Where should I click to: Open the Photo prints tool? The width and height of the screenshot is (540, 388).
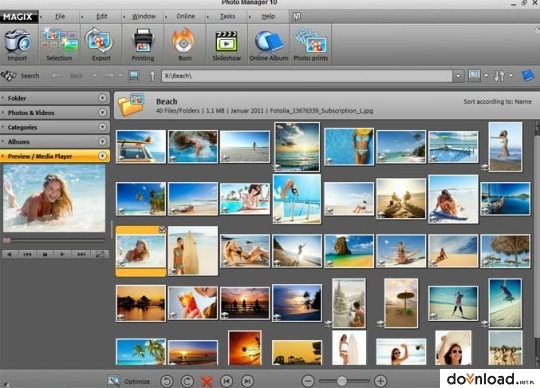coord(311,45)
